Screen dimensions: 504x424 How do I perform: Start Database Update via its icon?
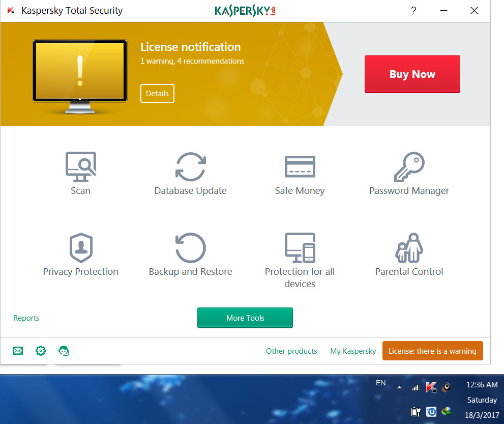click(x=191, y=166)
